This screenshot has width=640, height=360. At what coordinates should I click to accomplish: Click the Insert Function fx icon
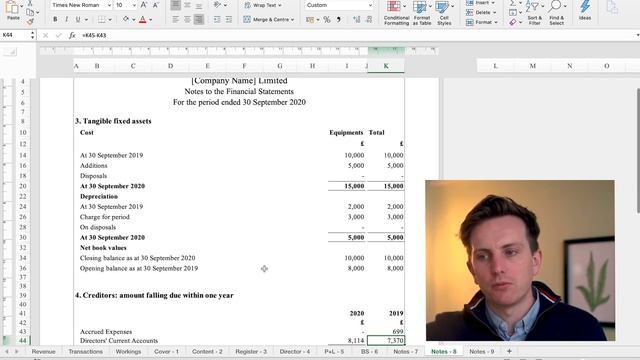[72, 36]
